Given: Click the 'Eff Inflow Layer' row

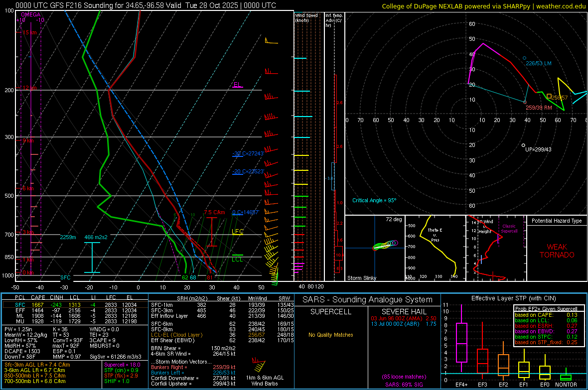Looking at the screenshot, I should click(x=222, y=316).
